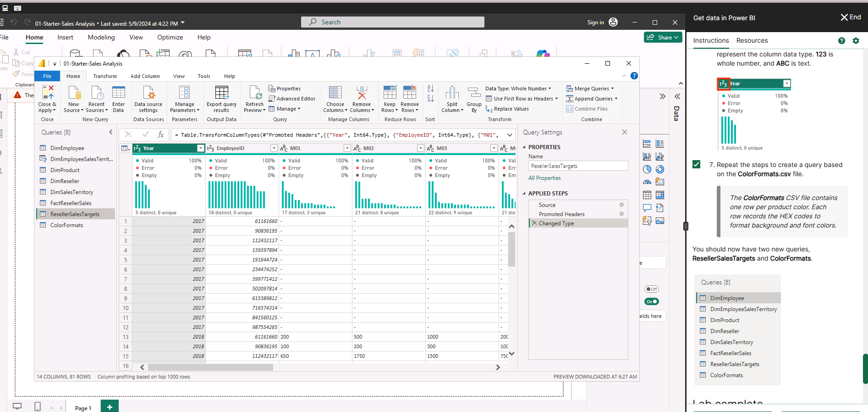Click the Power BI Search box
The height and width of the screenshot is (412, 868).
coord(392,22)
